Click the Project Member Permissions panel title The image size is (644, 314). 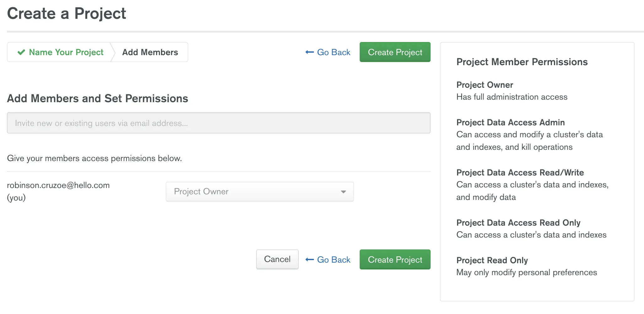pos(522,62)
